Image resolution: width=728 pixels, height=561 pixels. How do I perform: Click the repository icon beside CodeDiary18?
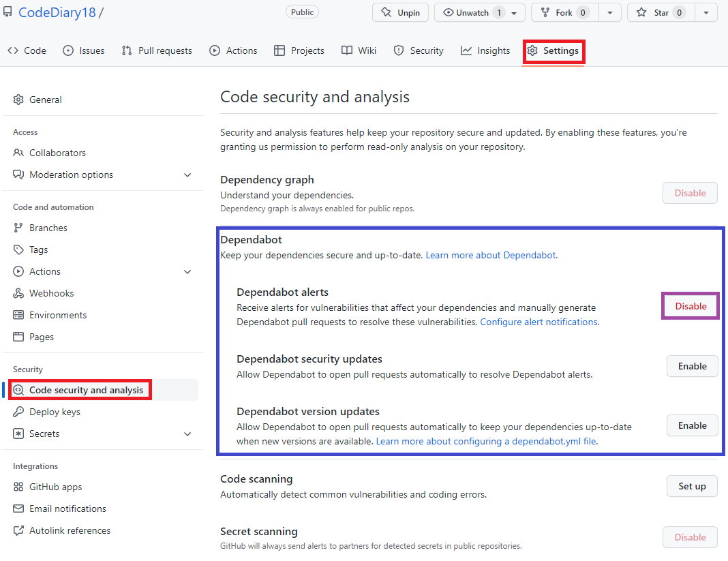[x=7, y=12]
